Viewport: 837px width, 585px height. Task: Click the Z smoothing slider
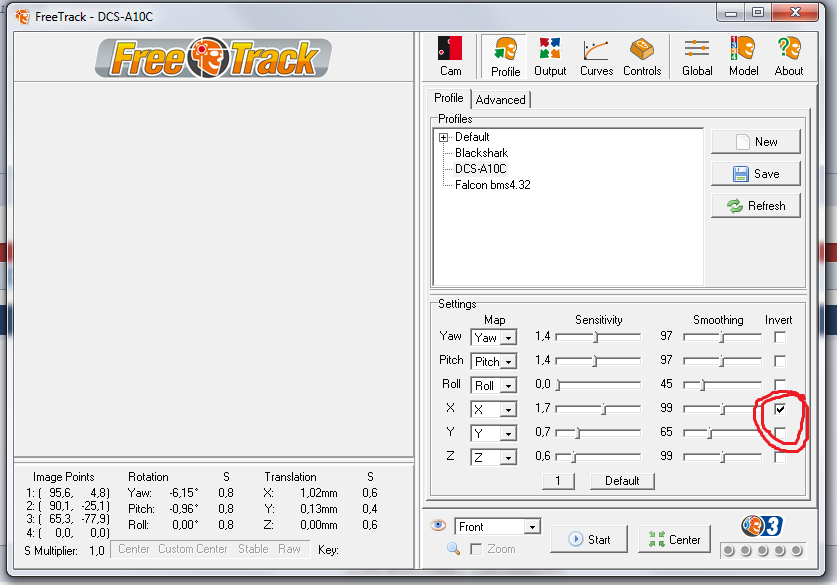(722, 457)
